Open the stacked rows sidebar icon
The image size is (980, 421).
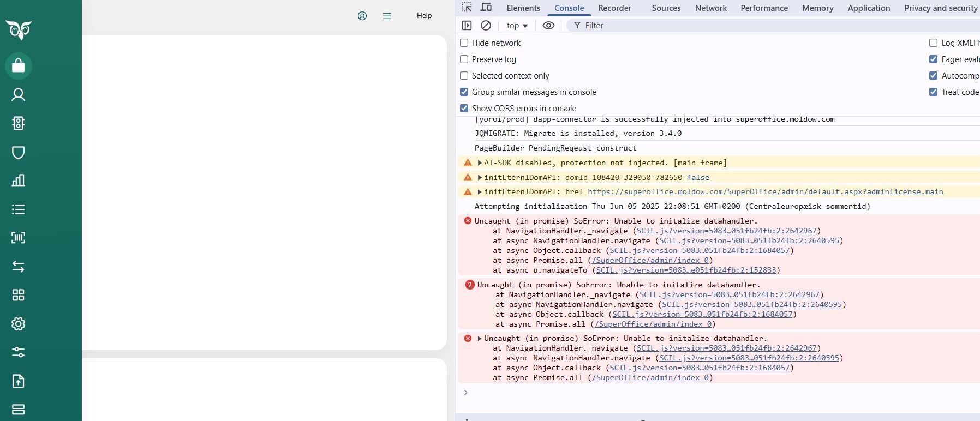point(19,409)
